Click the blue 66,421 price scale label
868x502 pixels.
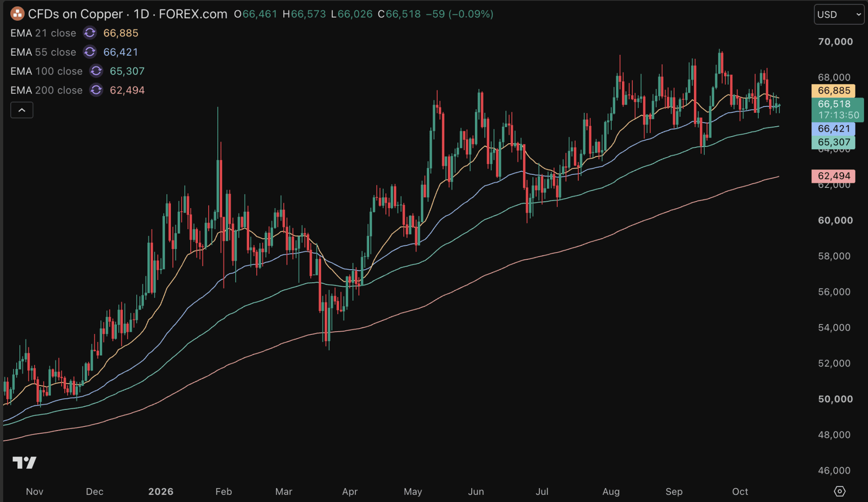click(833, 129)
